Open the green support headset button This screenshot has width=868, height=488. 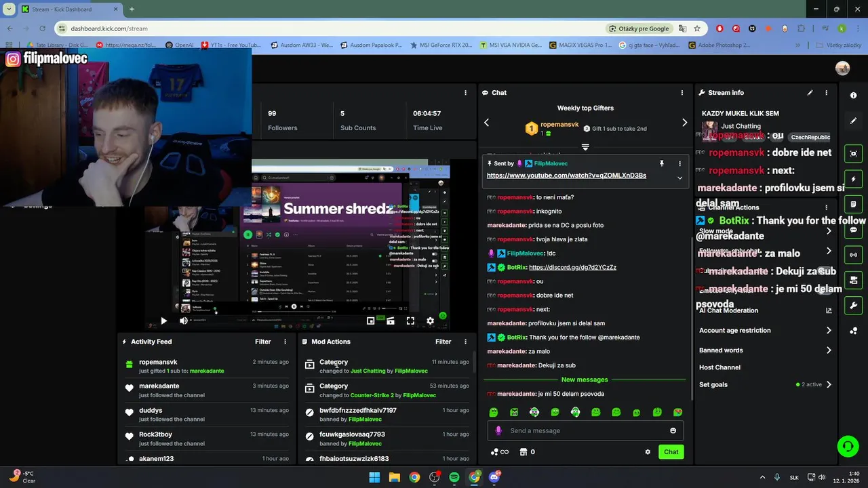(848, 446)
